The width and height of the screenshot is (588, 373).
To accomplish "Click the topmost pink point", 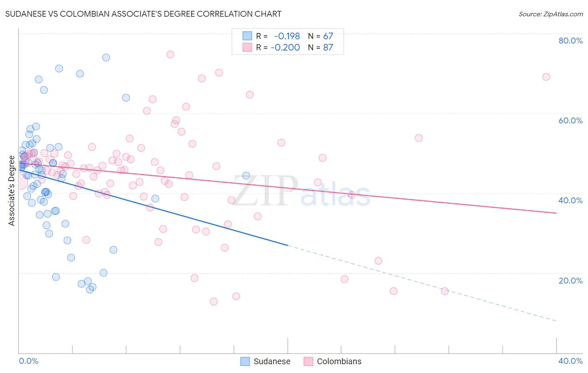I will pyautogui.click(x=170, y=54).
